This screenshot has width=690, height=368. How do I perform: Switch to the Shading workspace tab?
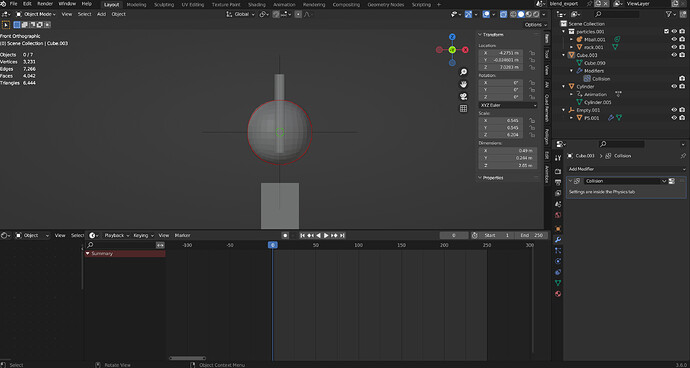(257, 4)
